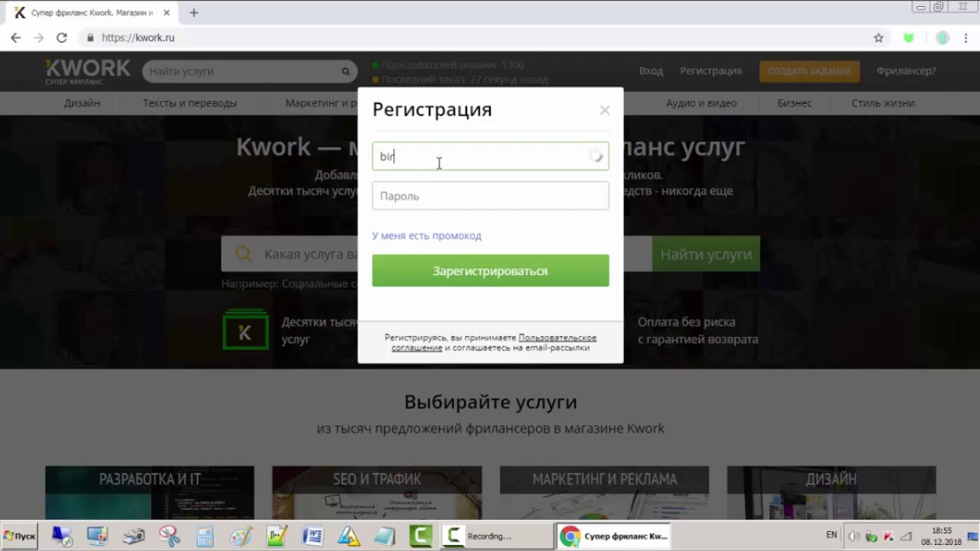Click the login field containing 'bir'
980x551 pixels.
click(490, 156)
